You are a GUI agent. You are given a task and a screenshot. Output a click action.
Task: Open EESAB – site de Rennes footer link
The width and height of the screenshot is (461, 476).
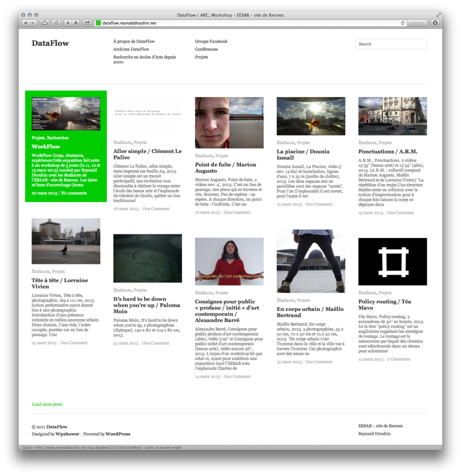click(x=380, y=426)
